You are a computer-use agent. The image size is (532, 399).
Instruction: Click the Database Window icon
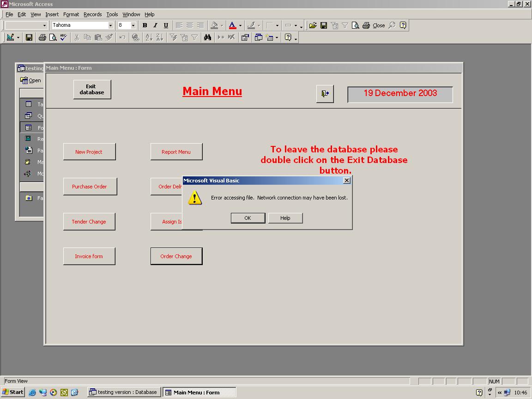[259, 37]
